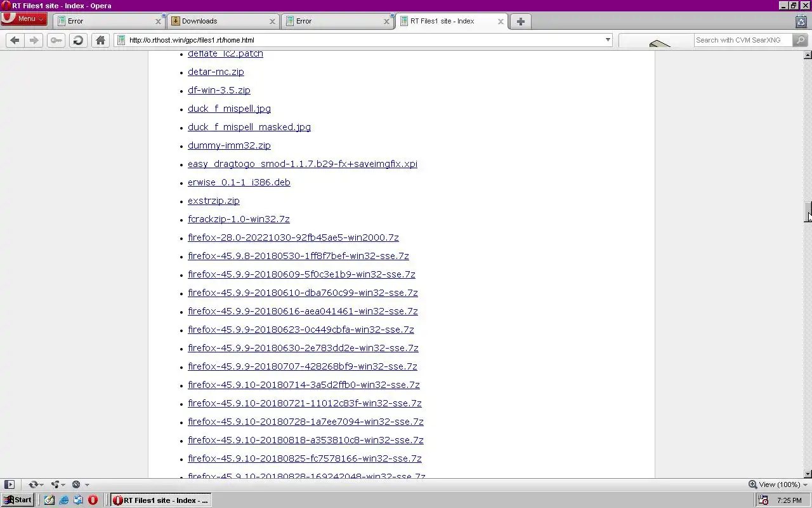Download detar-mc.zip
812x508 pixels.
[x=216, y=72]
